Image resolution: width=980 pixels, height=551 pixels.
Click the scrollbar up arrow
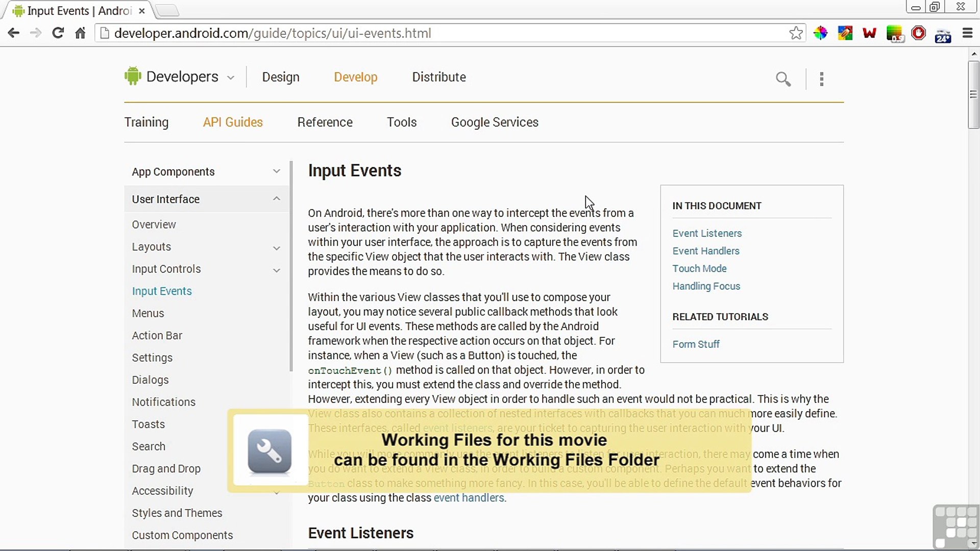coord(973,53)
